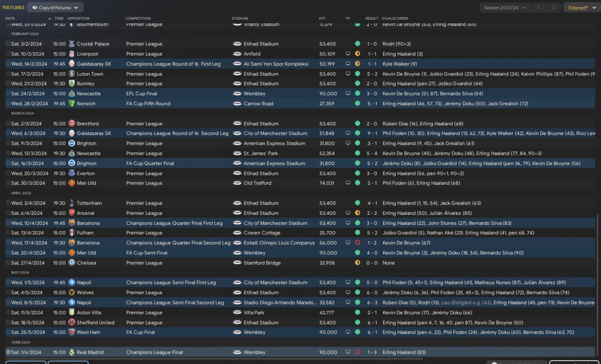Viewport: 601px width, 364px height.
Task: Open the Galatasaray SK link on 14/2/2024
Action: point(94,64)
